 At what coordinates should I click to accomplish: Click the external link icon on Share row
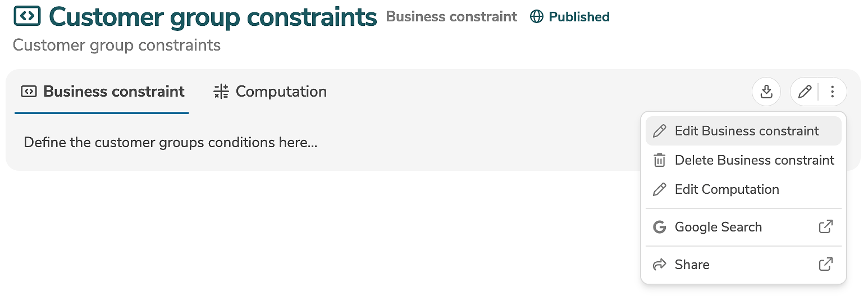click(826, 265)
